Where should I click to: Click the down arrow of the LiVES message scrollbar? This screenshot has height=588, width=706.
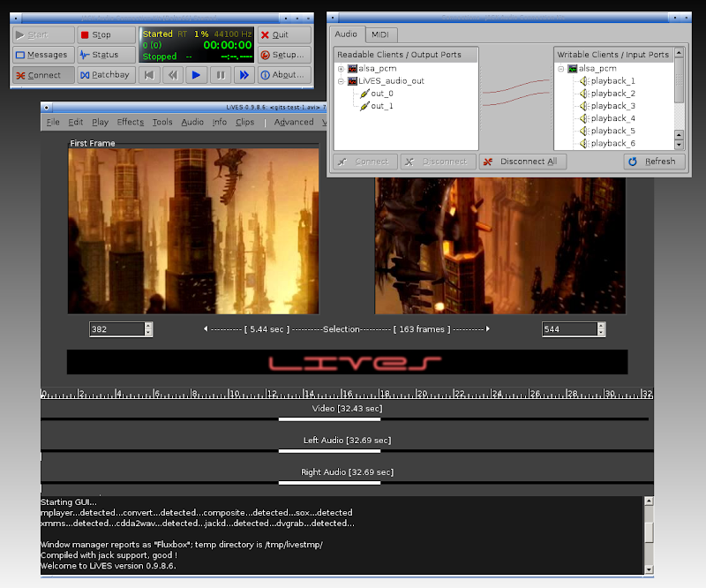tap(649, 570)
